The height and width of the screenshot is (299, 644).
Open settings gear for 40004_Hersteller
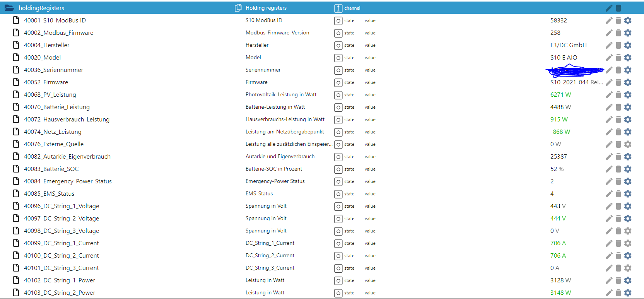(628, 45)
